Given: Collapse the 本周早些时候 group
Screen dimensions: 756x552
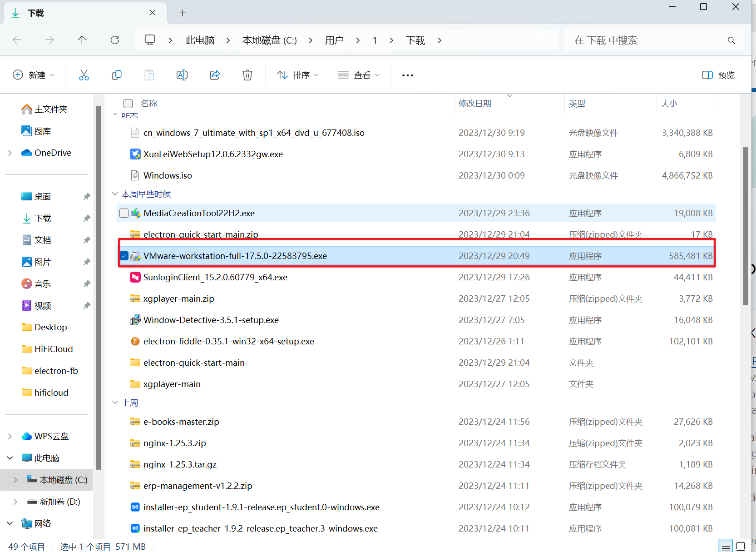Looking at the screenshot, I should [x=115, y=194].
